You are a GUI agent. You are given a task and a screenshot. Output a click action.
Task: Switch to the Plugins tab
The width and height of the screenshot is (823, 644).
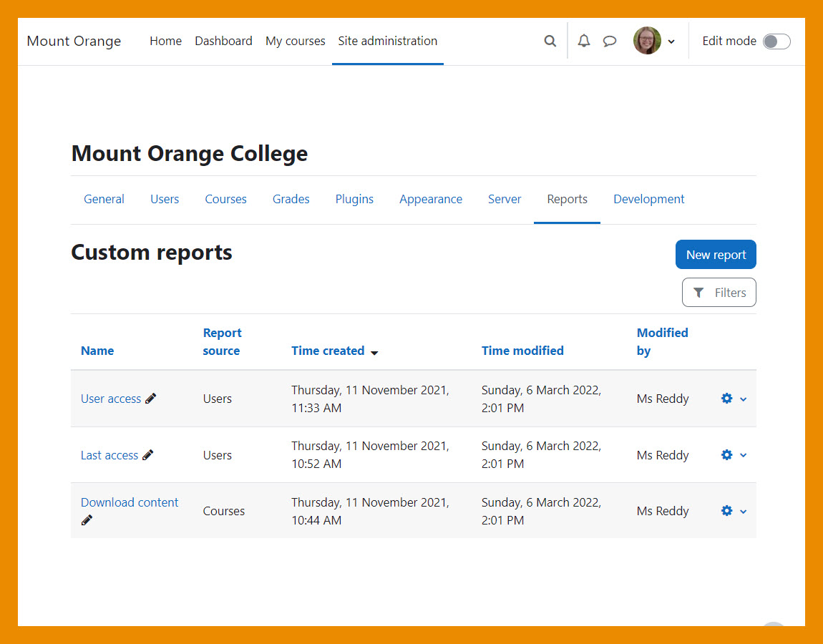click(x=354, y=199)
